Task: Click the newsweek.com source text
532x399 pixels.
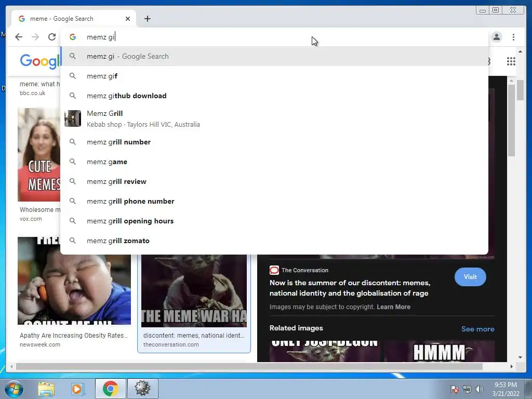Action: coord(40,344)
